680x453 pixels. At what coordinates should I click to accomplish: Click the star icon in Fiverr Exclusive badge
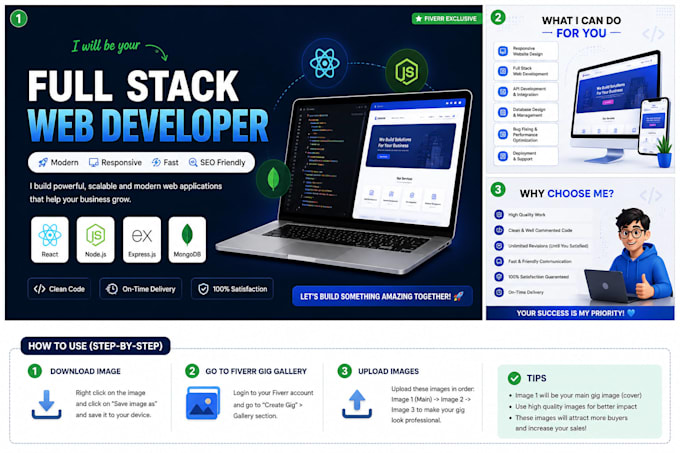pyautogui.click(x=418, y=19)
